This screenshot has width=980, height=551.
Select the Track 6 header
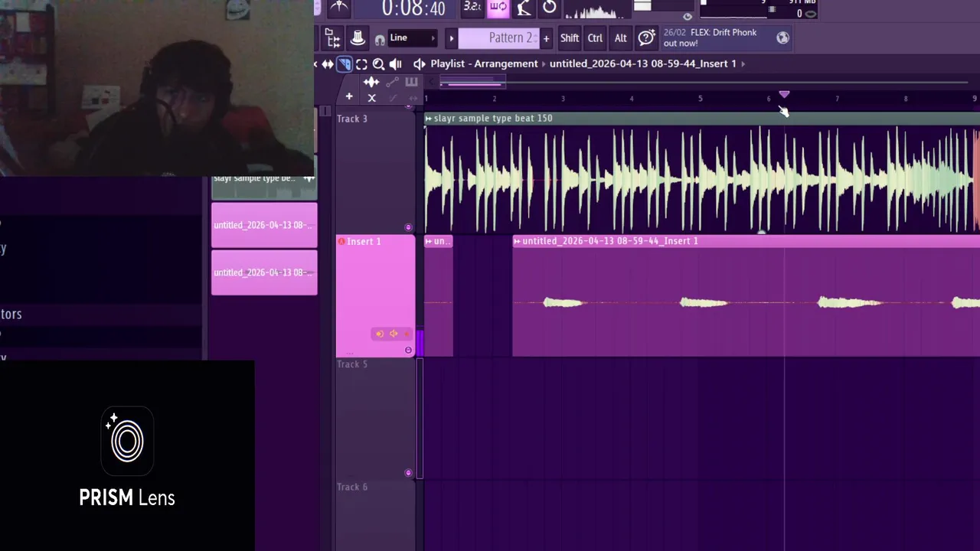click(x=375, y=517)
